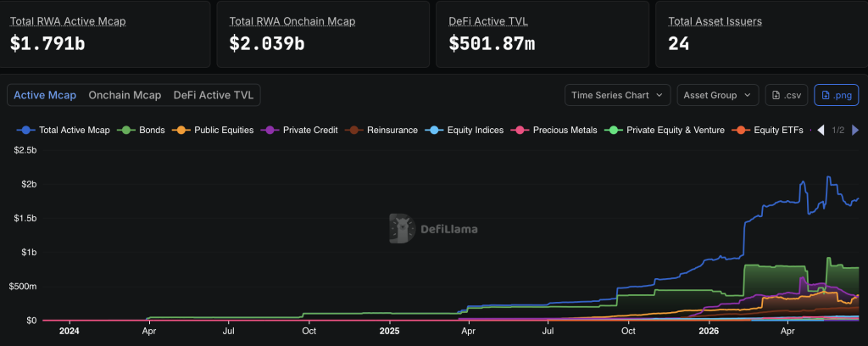Open the Time Series Chart dropdown

[x=617, y=95]
